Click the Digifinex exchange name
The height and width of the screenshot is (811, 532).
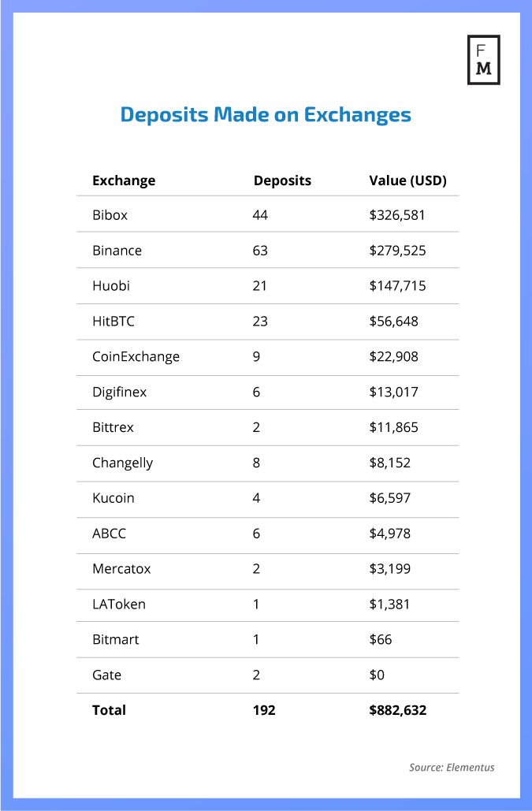pyautogui.click(x=119, y=392)
